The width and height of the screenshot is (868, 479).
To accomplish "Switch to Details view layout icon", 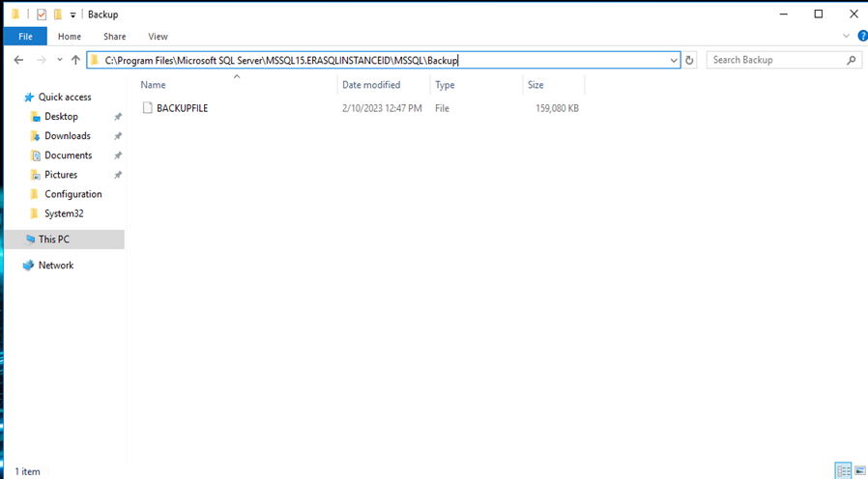I will click(x=843, y=471).
